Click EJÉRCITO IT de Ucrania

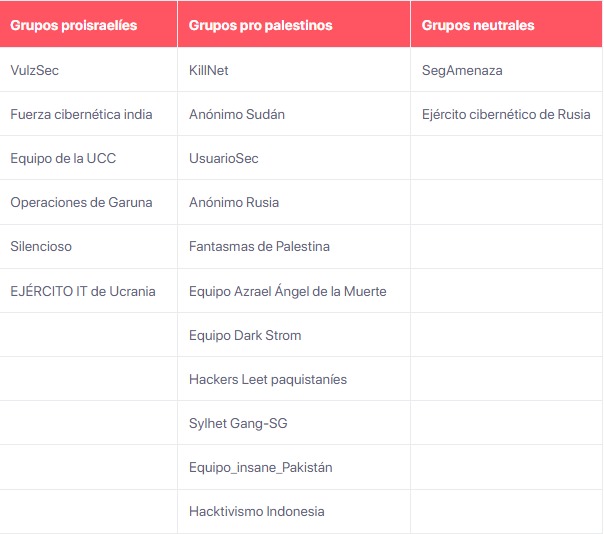pyautogui.click(x=83, y=291)
